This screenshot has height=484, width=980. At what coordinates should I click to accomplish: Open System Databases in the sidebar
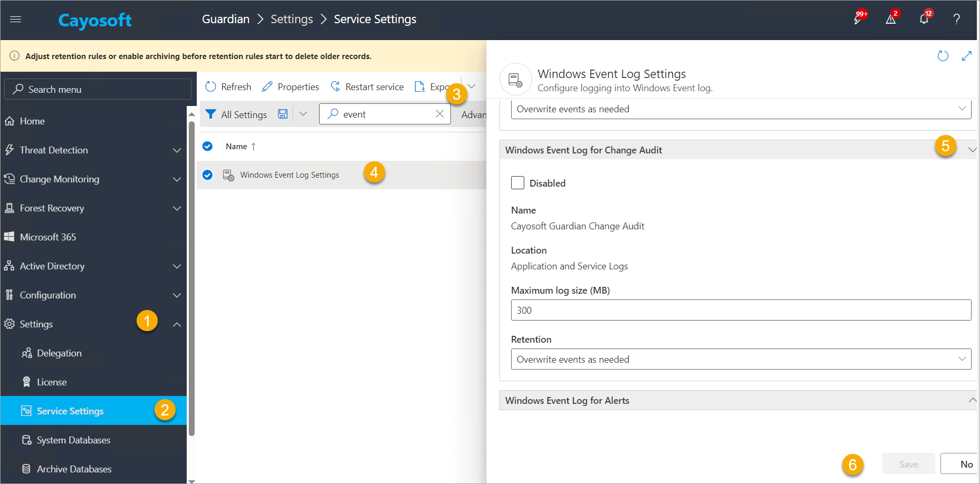coord(73,440)
